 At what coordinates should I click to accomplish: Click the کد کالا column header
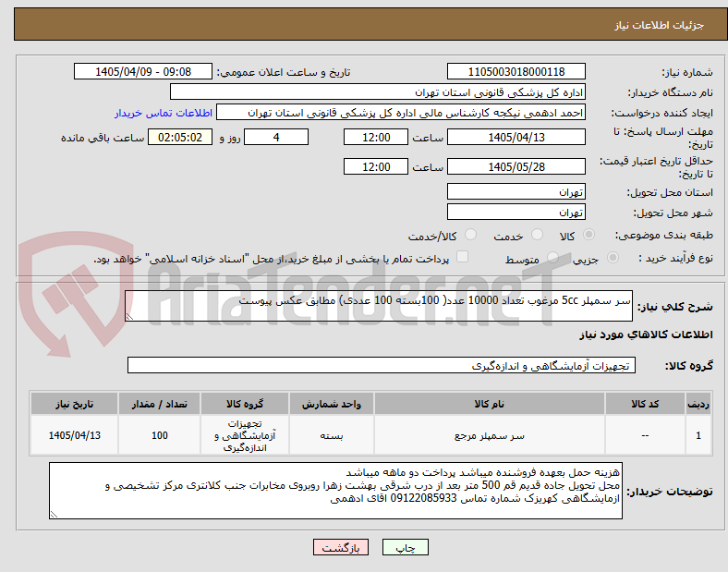pos(645,404)
